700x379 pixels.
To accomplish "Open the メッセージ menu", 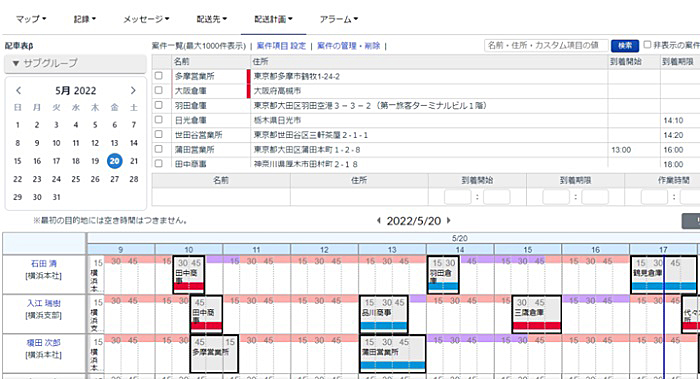I will (146, 19).
